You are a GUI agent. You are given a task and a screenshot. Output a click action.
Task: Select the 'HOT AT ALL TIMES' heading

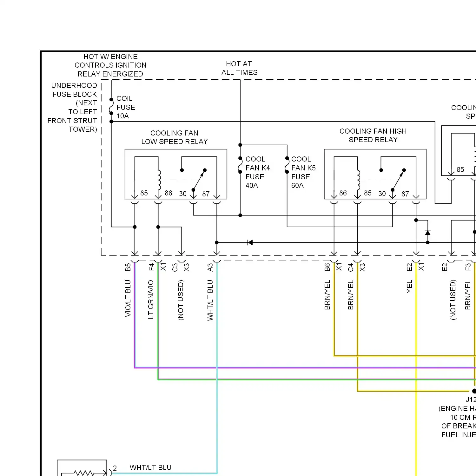[x=239, y=68]
